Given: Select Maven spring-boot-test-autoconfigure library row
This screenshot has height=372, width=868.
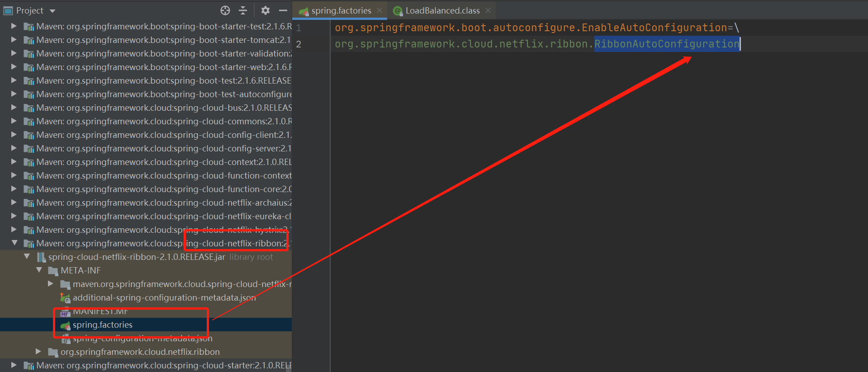Looking at the screenshot, I should click(x=146, y=94).
